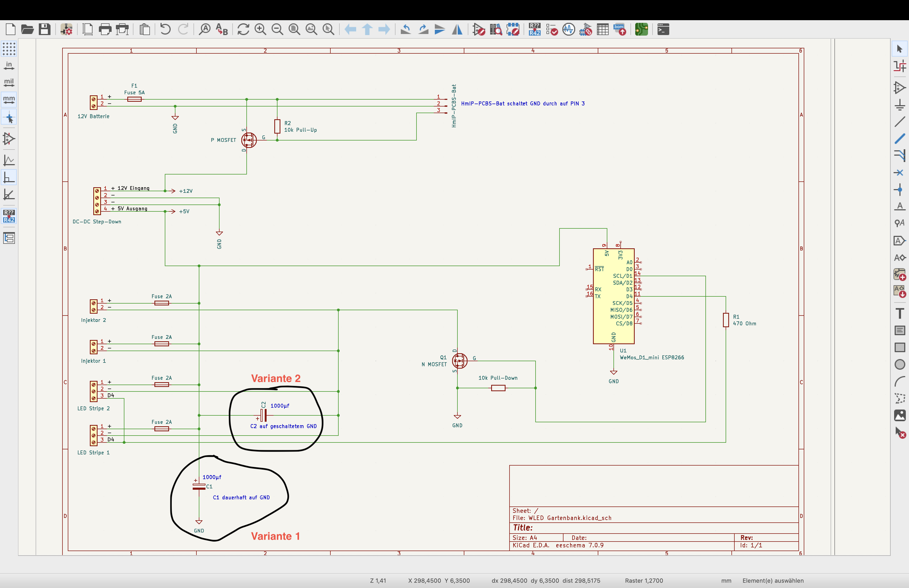Print the schematic
Screen dimensions: 909x588
(105, 29)
